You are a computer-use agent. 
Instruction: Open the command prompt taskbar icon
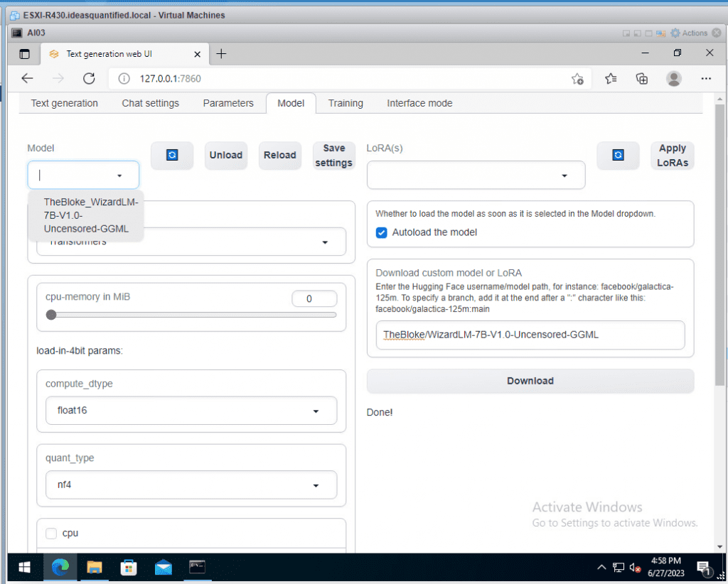pos(198,567)
